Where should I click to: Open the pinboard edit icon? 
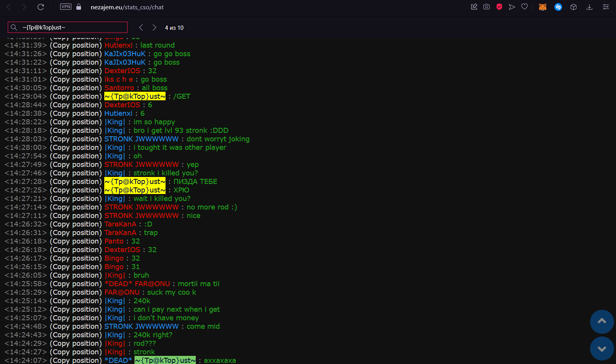474,7
